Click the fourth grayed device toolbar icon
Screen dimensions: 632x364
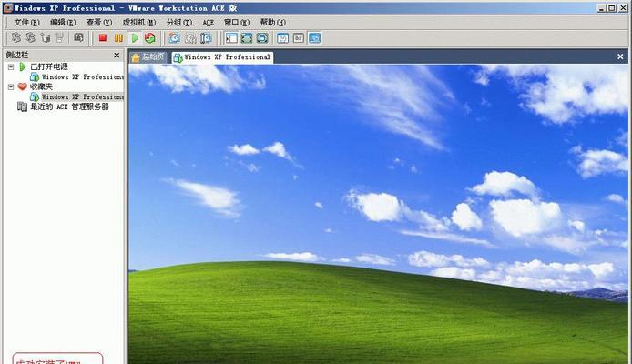tap(60, 38)
